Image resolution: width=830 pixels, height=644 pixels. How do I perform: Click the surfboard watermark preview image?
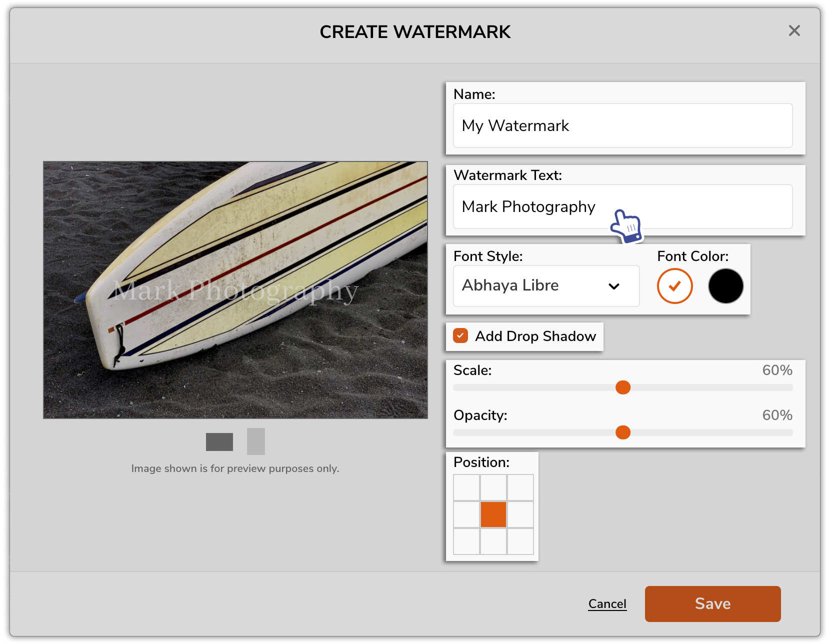click(x=235, y=289)
